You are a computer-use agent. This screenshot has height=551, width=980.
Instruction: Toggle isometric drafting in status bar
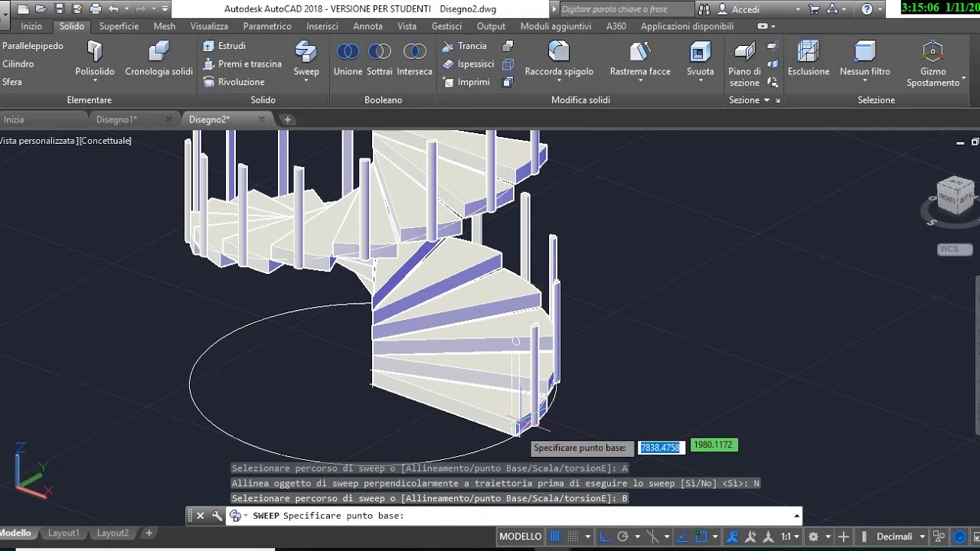652,536
